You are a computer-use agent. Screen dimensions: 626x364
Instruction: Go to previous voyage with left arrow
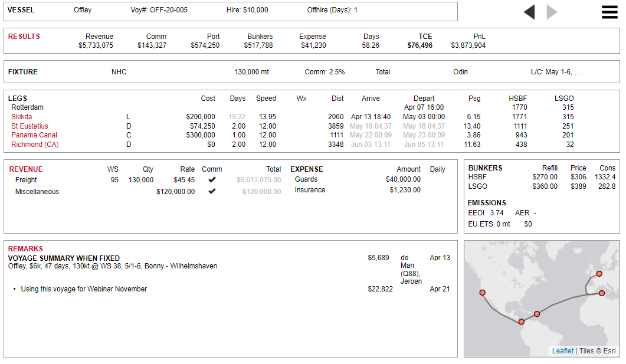(529, 12)
